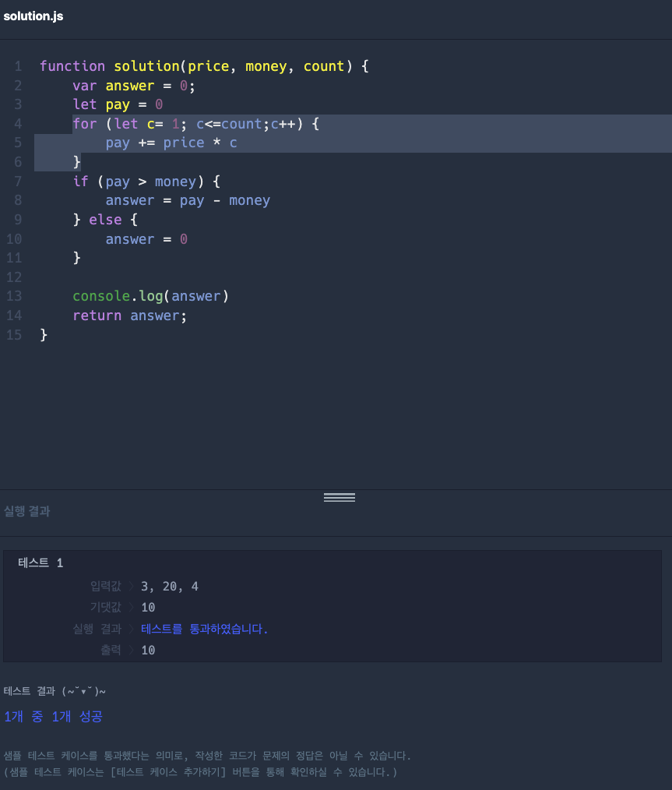Click 'answer = 0' inside else block
The image size is (672, 790).
click(x=146, y=239)
